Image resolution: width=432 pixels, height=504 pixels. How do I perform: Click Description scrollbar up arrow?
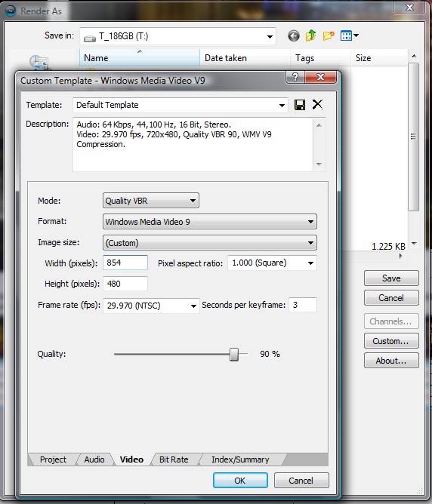coord(319,125)
